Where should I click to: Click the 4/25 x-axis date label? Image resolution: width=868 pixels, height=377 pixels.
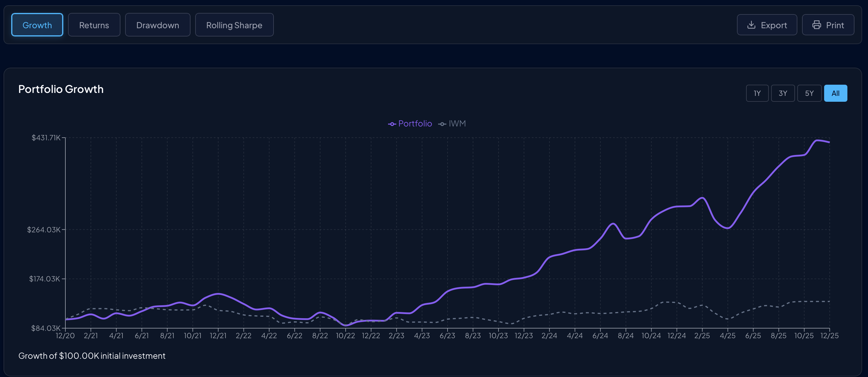[x=728, y=336]
